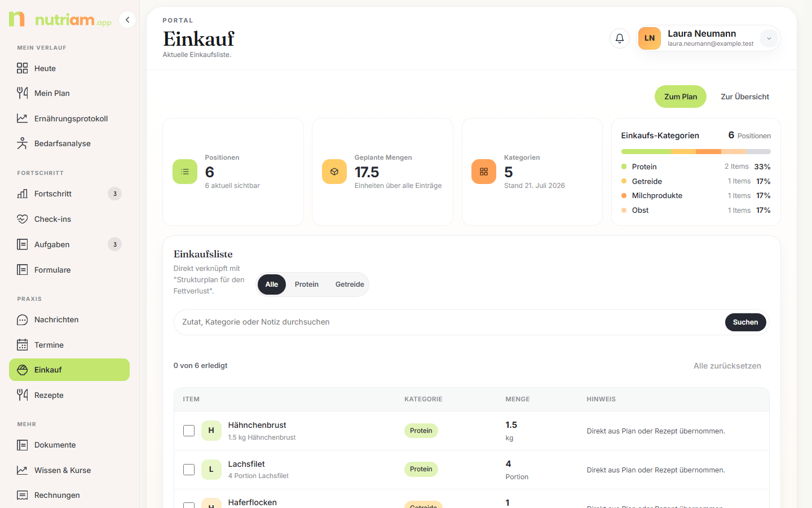This screenshot has width=812, height=508.
Task: Click the green Positionen list icon
Action: tap(185, 172)
